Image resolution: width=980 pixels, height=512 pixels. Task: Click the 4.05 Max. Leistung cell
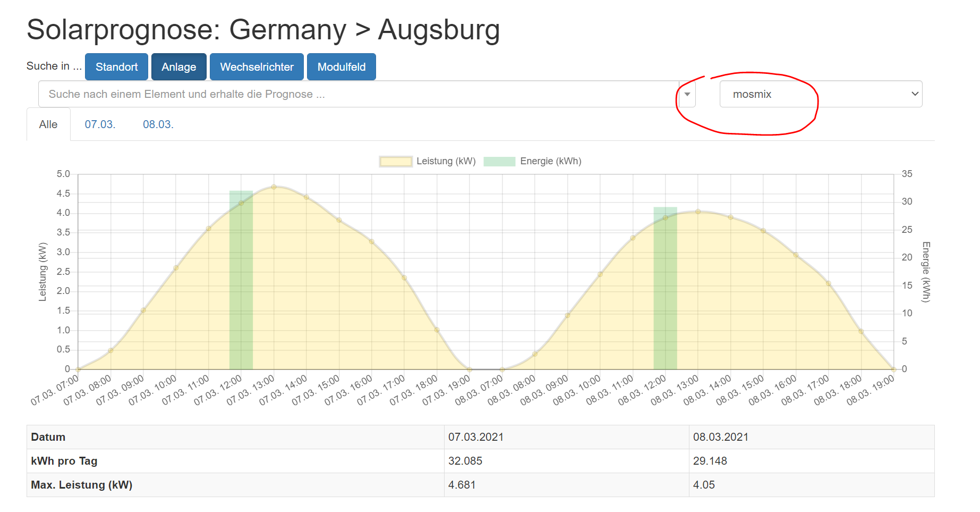[x=704, y=485]
